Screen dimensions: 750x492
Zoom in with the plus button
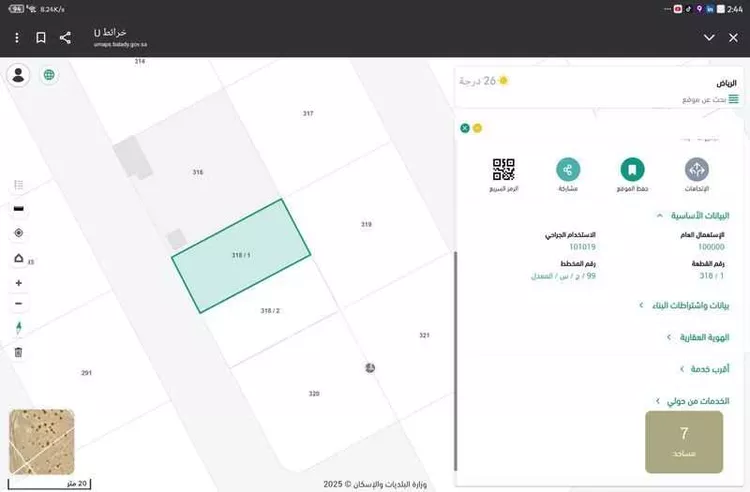coord(18,283)
